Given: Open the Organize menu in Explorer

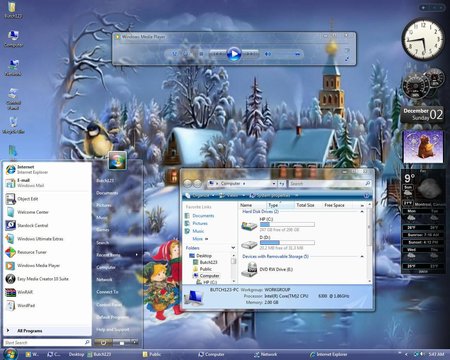Looking at the screenshot, I should click(199, 196).
